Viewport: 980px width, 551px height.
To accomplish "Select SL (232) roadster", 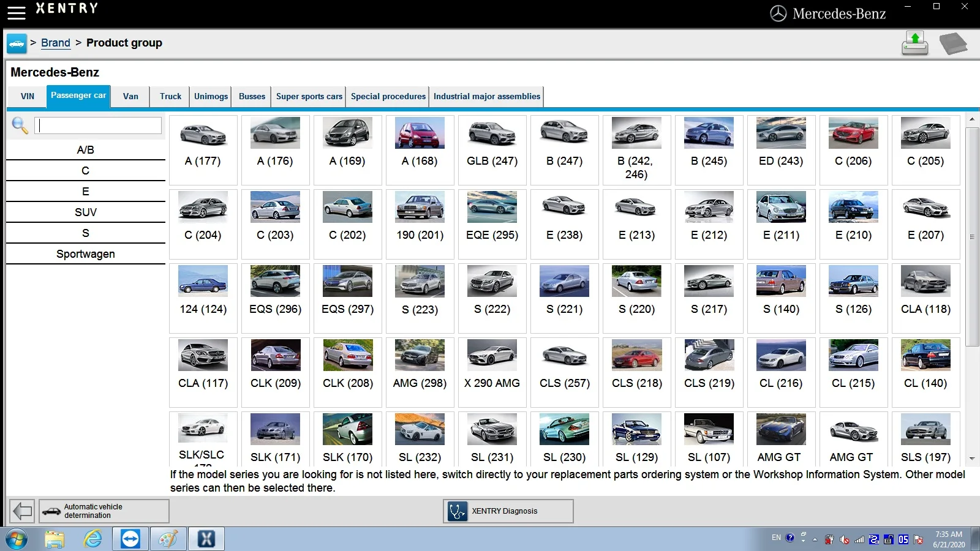I will point(420,439).
